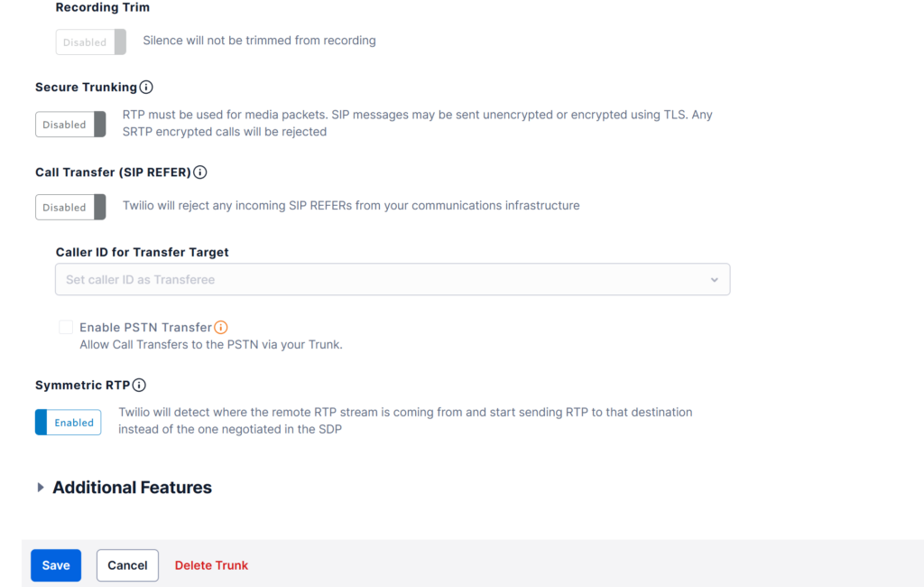The image size is (924, 587).
Task: Toggle the Secure Trunking Disabled switch
Action: [x=70, y=125]
